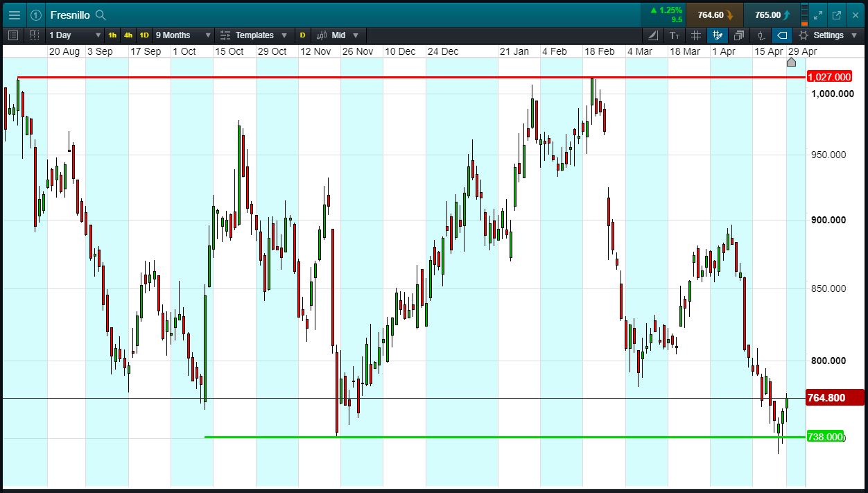
Task: Select the text annotation tool
Action: [675, 35]
